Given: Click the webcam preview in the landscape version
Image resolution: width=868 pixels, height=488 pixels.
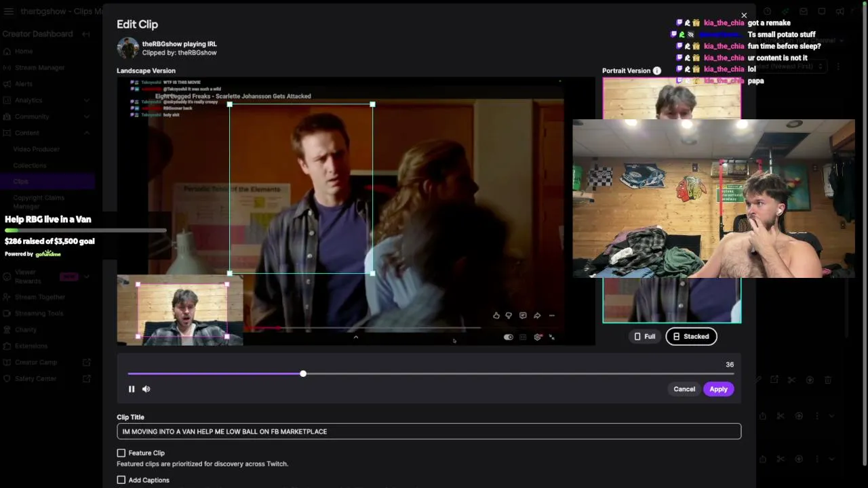Looking at the screenshot, I should pyautogui.click(x=180, y=311).
